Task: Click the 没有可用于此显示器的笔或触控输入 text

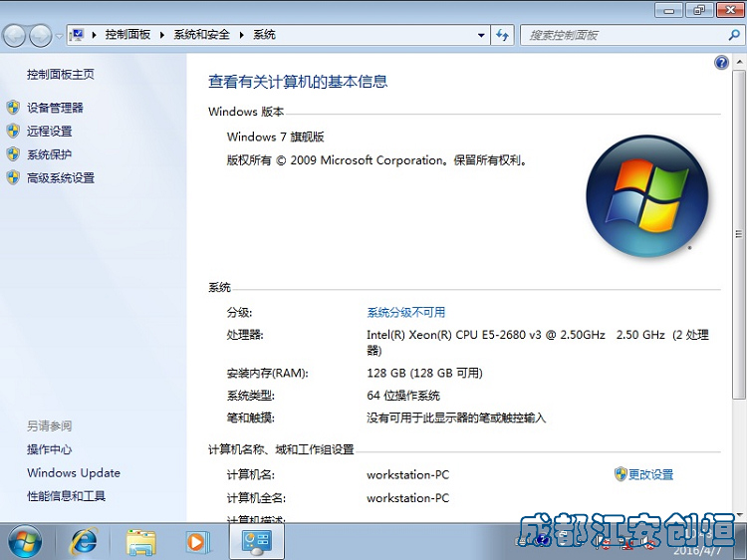Action: coord(456,418)
